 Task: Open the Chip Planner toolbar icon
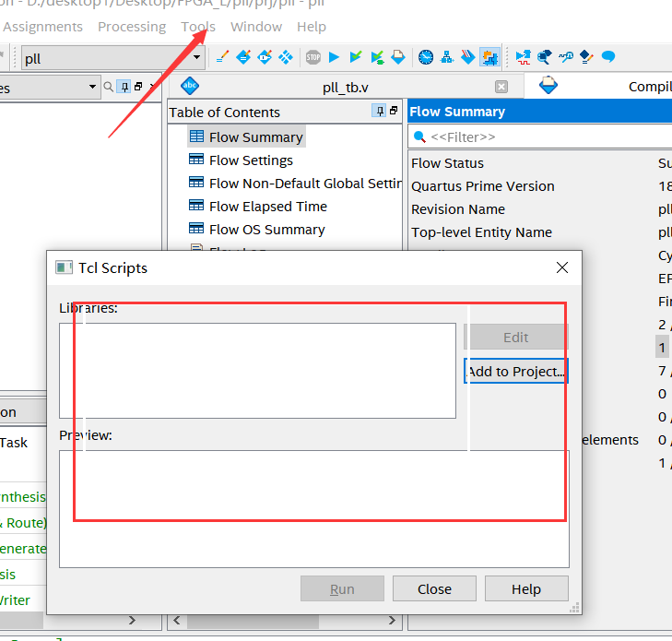coord(286,57)
